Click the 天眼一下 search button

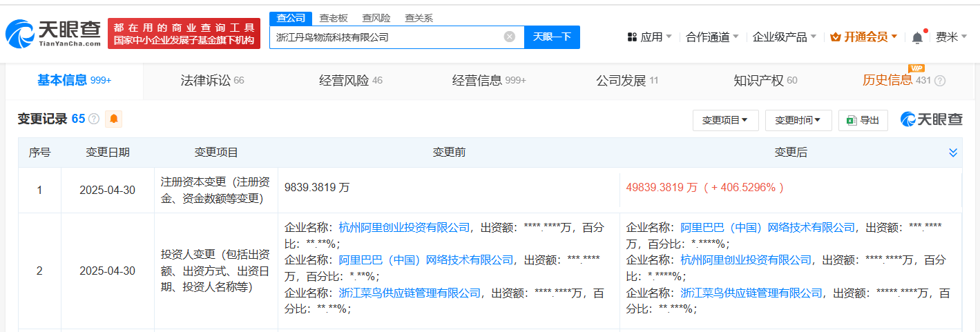[x=552, y=37]
